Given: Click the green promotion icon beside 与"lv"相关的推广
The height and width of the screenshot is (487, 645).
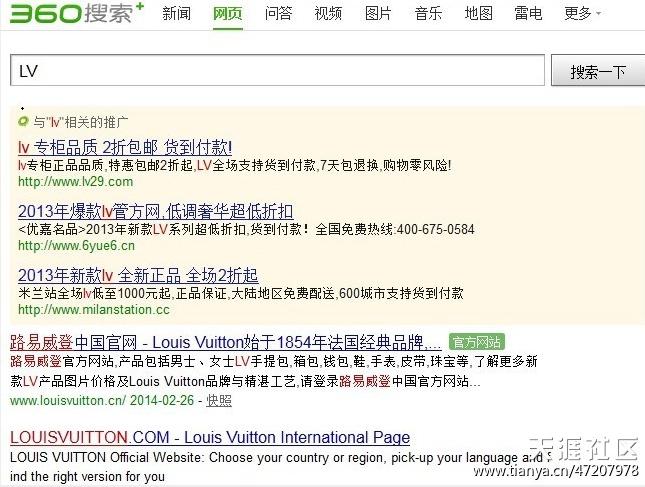Looking at the screenshot, I should [x=23, y=121].
